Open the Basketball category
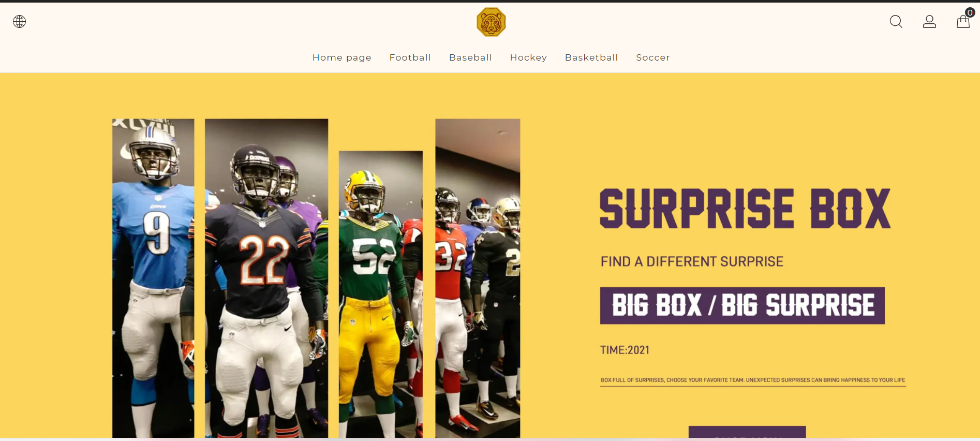The width and height of the screenshot is (980, 441). pos(591,57)
